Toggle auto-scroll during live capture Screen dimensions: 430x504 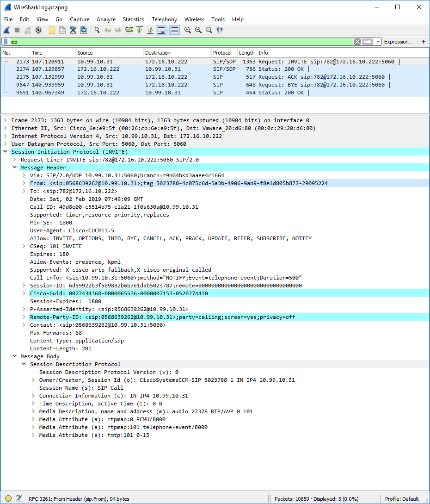pyautogui.click(x=161, y=30)
